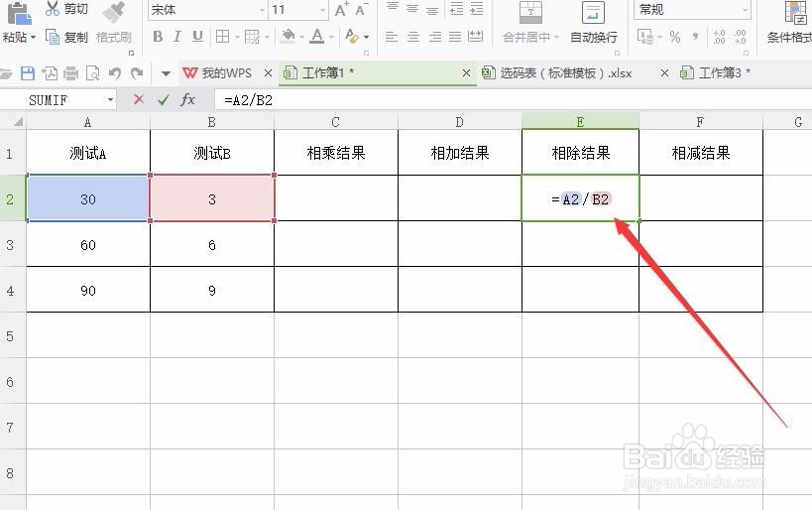Open Conditional Formatting (条件格式)
The height and width of the screenshot is (510, 812).
(x=790, y=22)
